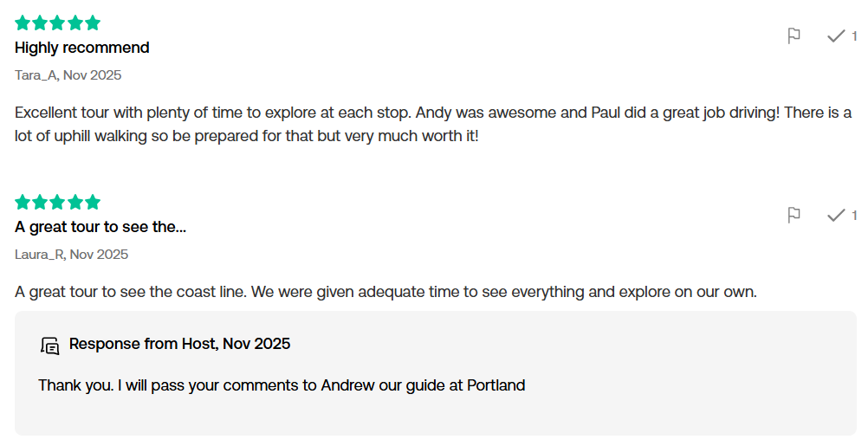
Task: Click the host's "Thank you" reply text
Action: click(x=282, y=385)
